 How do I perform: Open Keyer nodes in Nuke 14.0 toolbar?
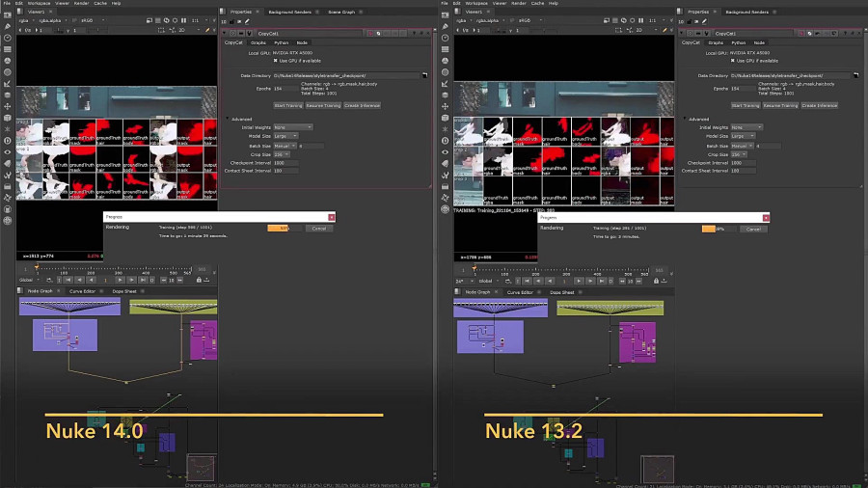click(7, 84)
